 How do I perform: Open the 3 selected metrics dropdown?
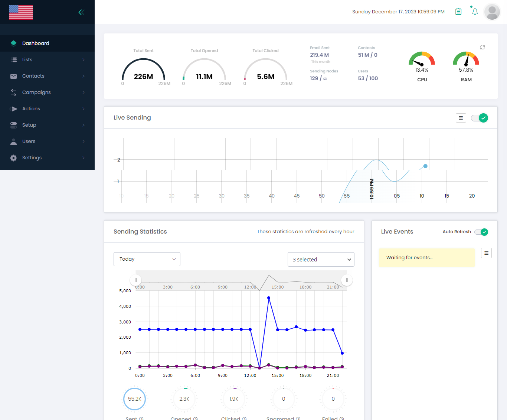(x=321, y=260)
